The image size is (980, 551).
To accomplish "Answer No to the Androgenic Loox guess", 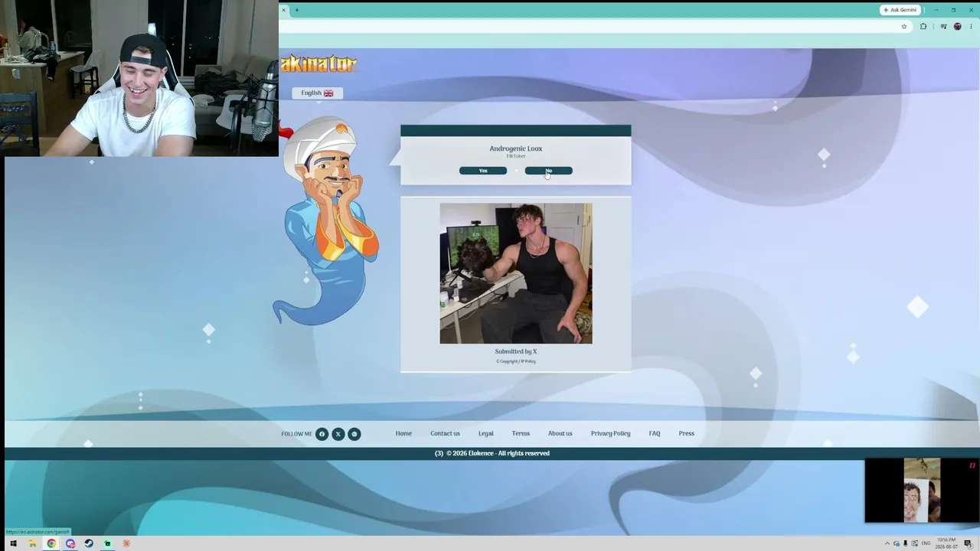I will [x=548, y=171].
